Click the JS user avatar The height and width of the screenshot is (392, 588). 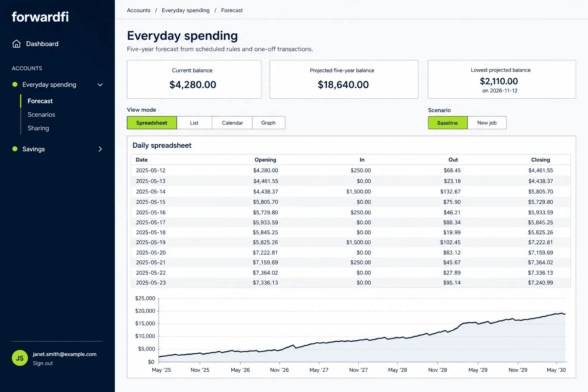[20, 358]
